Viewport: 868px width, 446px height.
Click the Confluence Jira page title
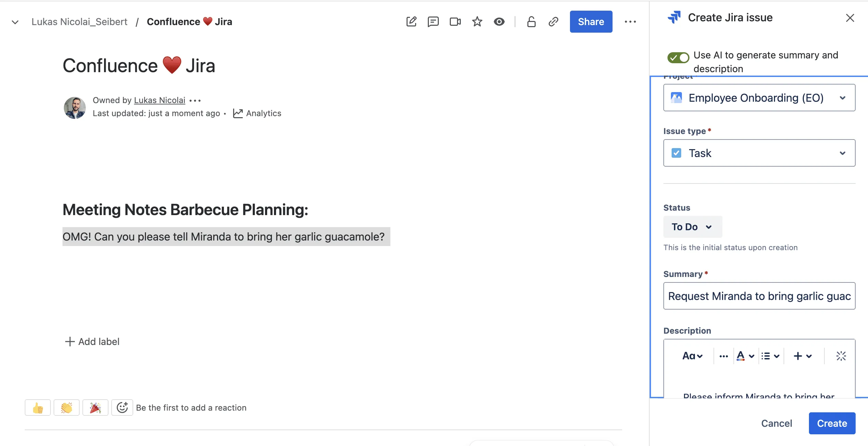(x=139, y=65)
